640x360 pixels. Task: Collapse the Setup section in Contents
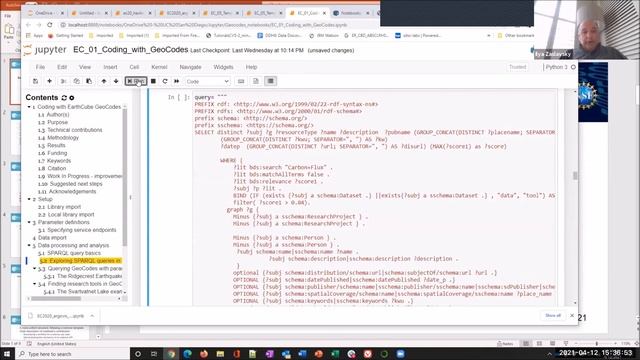tap(29, 199)
